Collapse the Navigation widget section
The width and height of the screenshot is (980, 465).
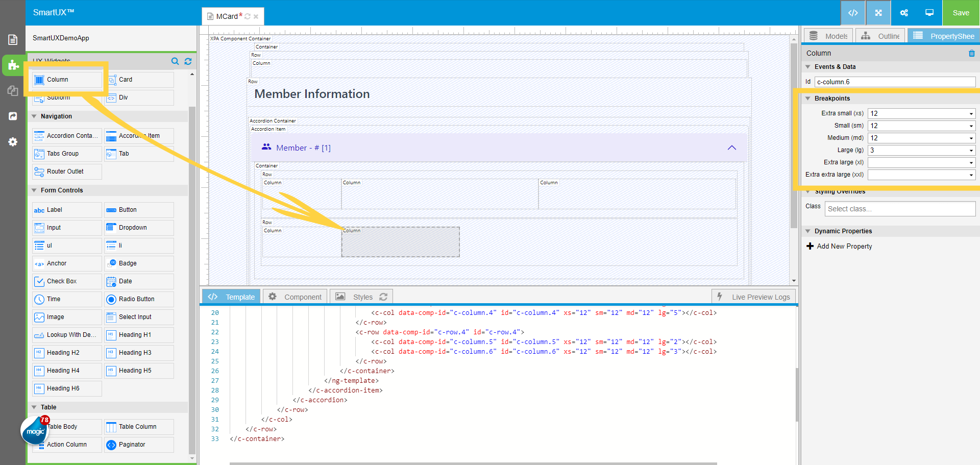point(34,116)
